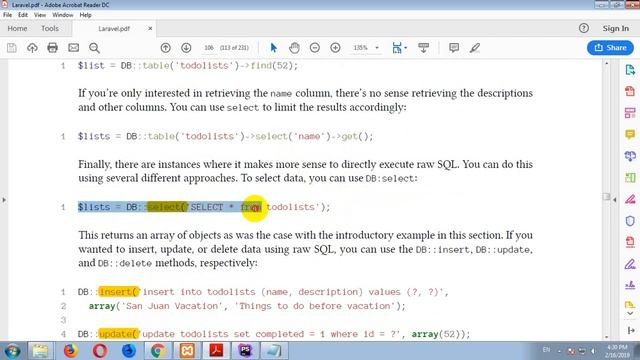The width and height of the screenshot is (640, 360).
Task: Toggle scrolling read mode icon
Action: tap(423, 48)
